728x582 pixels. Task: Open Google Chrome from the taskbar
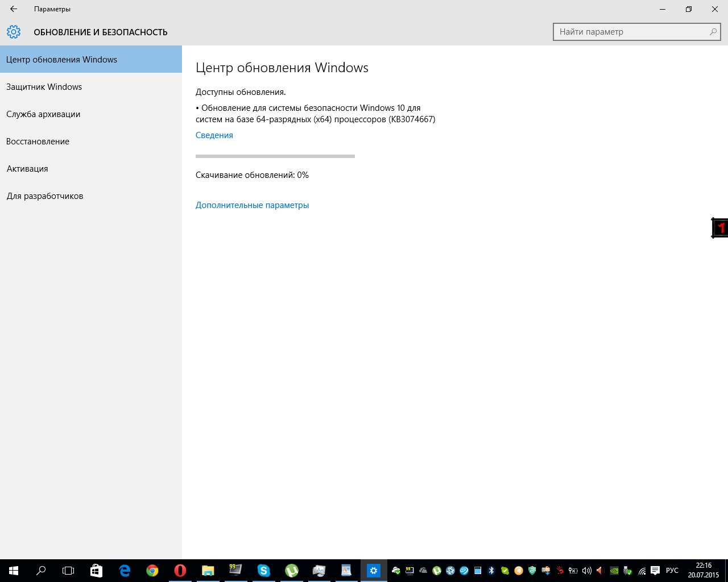click(x=152, y=571)
